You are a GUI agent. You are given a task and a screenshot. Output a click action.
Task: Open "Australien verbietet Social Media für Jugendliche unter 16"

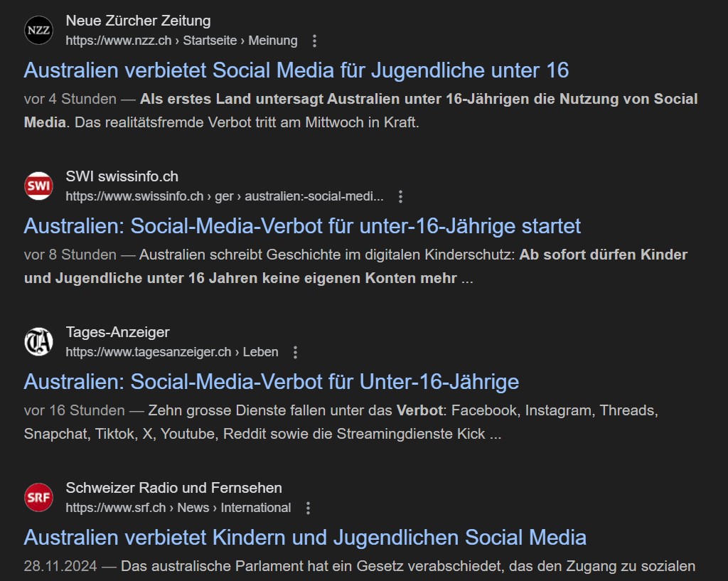296,70
